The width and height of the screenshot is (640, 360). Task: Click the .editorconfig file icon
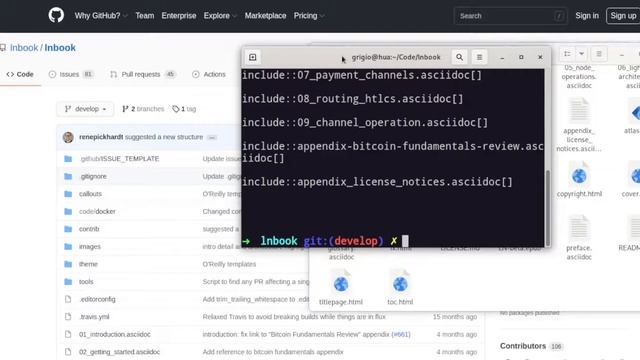pos(68,299)
